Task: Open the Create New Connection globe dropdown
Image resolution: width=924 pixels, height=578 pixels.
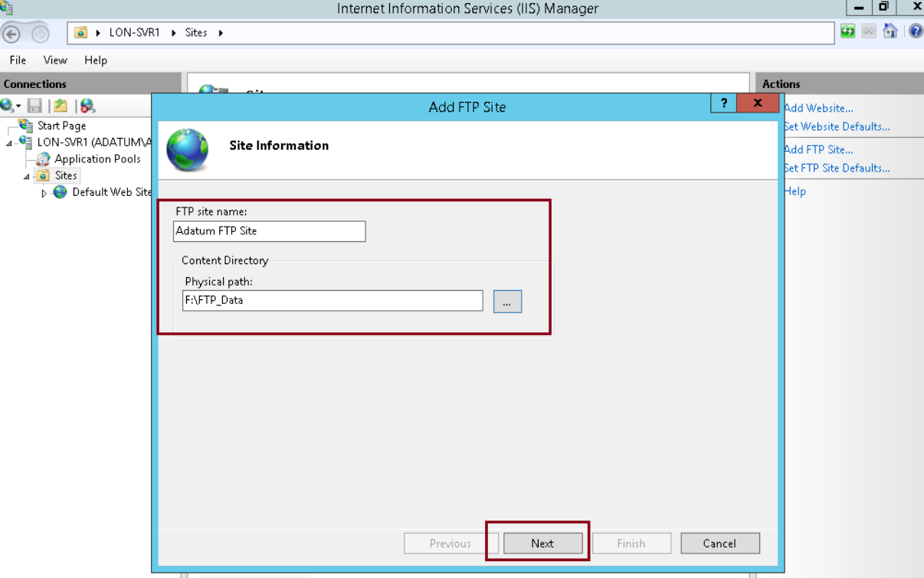Action: pyautogui.click(x=10, y=106)
